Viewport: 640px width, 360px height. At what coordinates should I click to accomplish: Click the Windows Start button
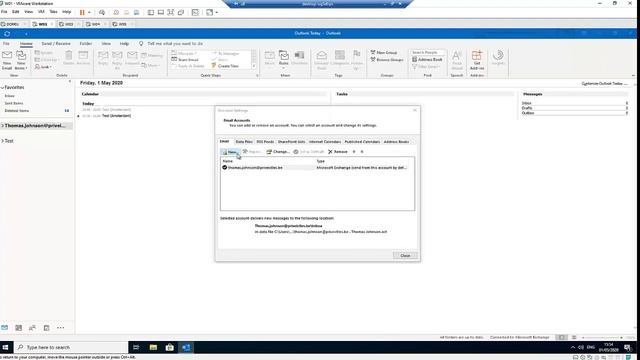[x=6, y=347]
